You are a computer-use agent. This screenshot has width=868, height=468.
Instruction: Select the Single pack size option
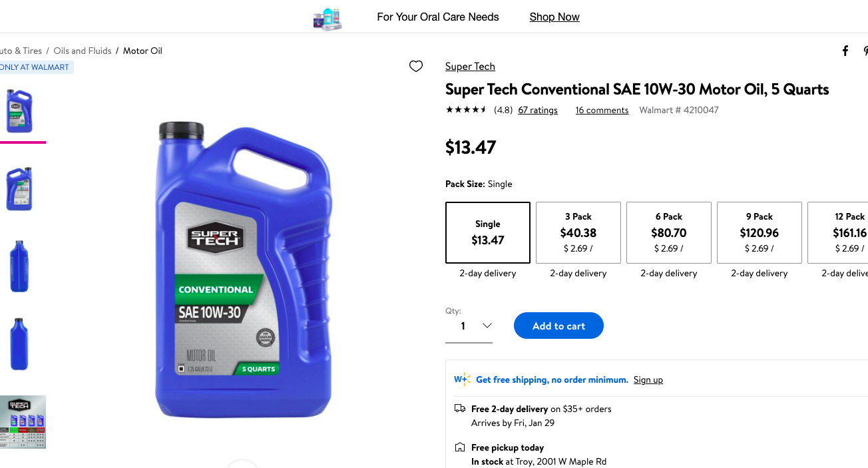[488, 232]
